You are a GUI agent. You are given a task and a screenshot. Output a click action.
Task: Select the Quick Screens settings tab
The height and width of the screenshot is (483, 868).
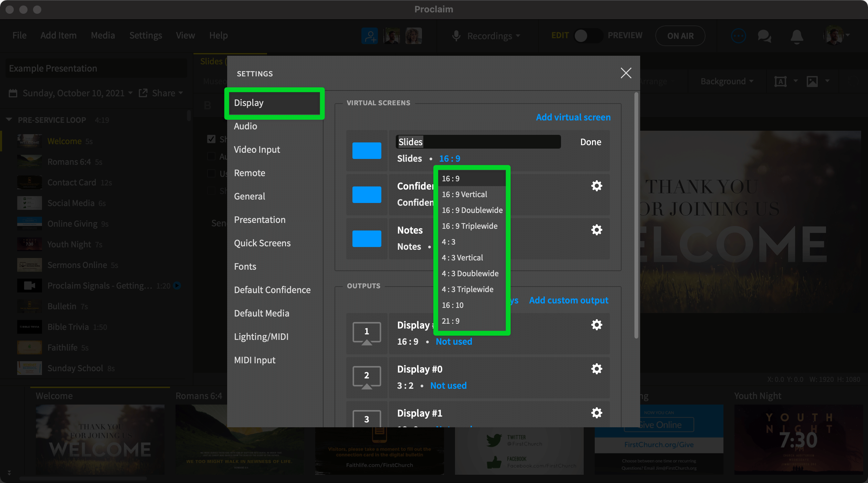262,243
